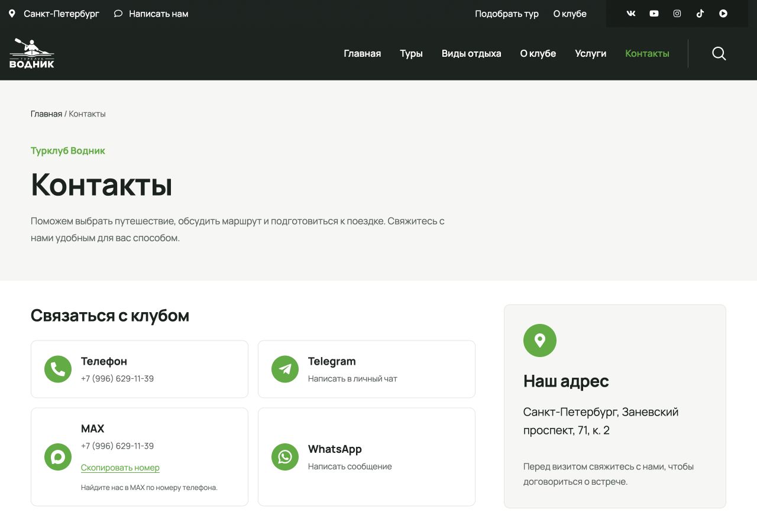
Task: Open the Rutube play-circle icon
Action: 723,14
